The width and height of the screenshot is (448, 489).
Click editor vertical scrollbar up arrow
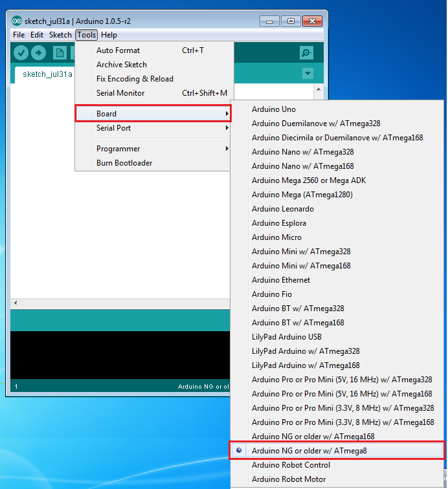point(319,89)
